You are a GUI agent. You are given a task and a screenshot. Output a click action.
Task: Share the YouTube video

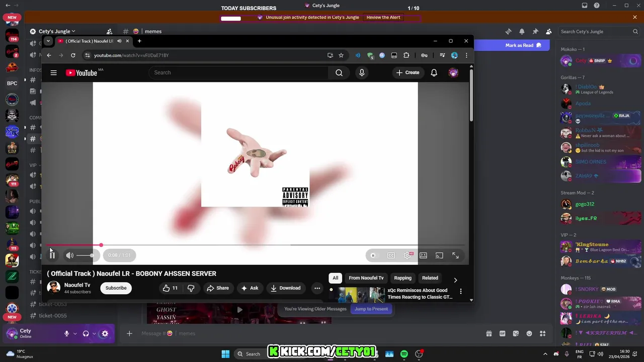pos(217,288)
